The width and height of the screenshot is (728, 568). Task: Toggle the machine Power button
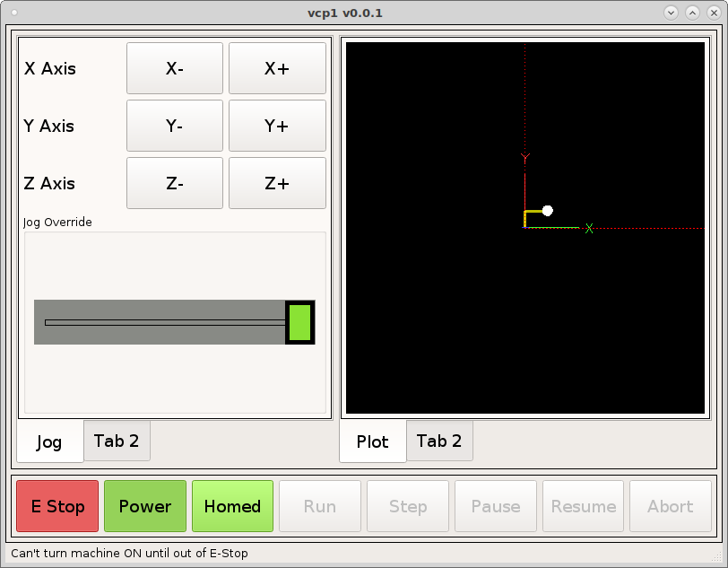pos(145,506)
